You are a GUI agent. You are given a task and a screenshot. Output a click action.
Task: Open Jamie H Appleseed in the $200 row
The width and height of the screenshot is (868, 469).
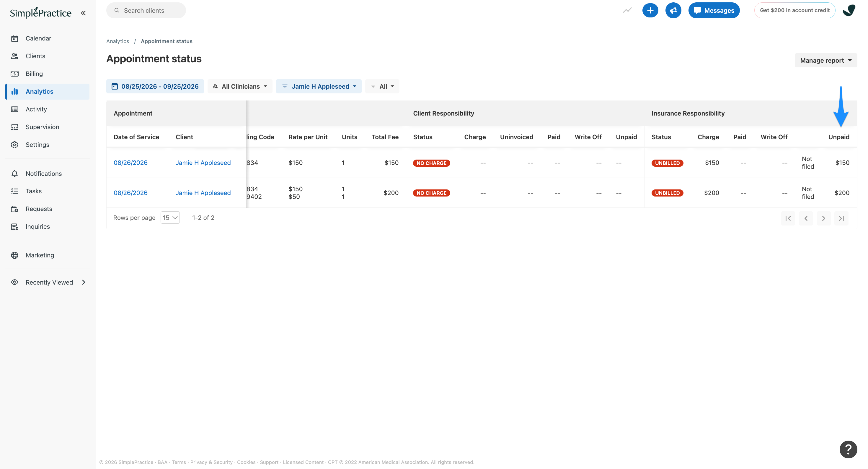coord(203,193)
